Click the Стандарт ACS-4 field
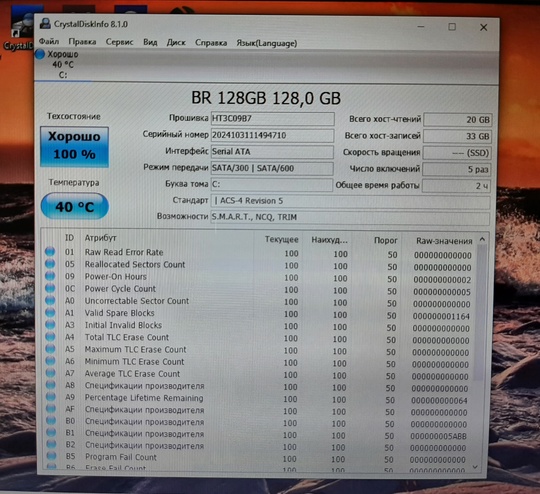The height and width of the screenshot is (494, 540). [350, 201]
